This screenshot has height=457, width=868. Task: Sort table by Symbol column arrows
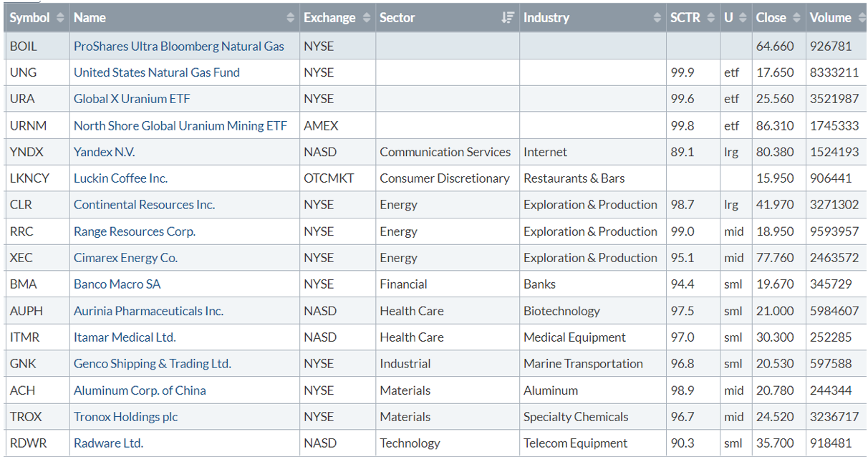(60, 18)
